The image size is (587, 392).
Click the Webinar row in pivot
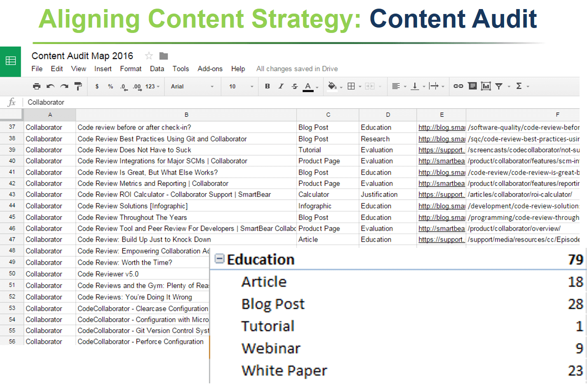coord(398,348)
